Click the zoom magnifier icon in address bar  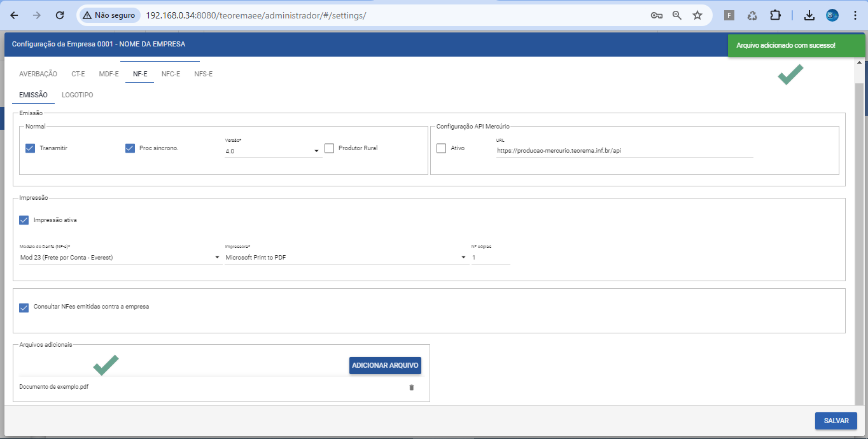[677, 15]
